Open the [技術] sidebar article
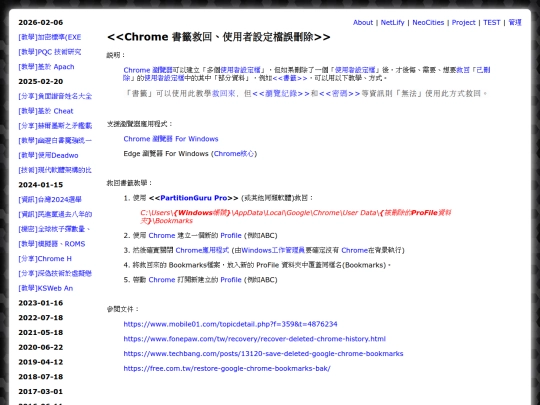Screen dimensions: 540x405 click(55, 170)
